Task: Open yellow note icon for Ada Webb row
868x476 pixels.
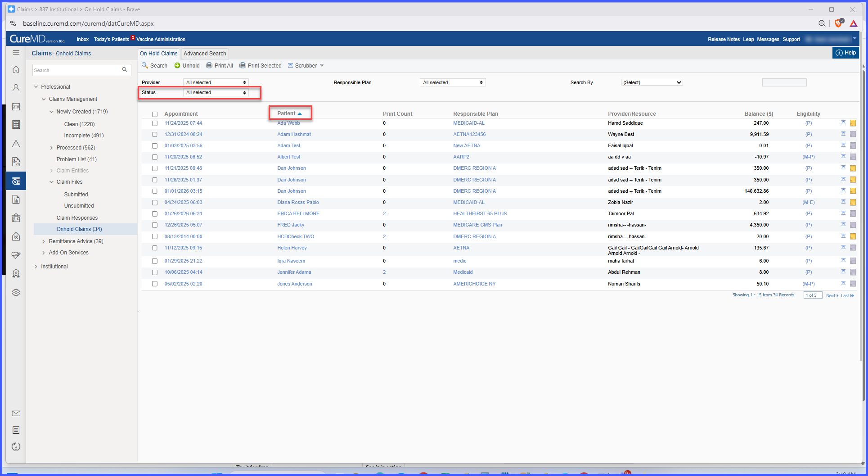Action: [853, 123]
